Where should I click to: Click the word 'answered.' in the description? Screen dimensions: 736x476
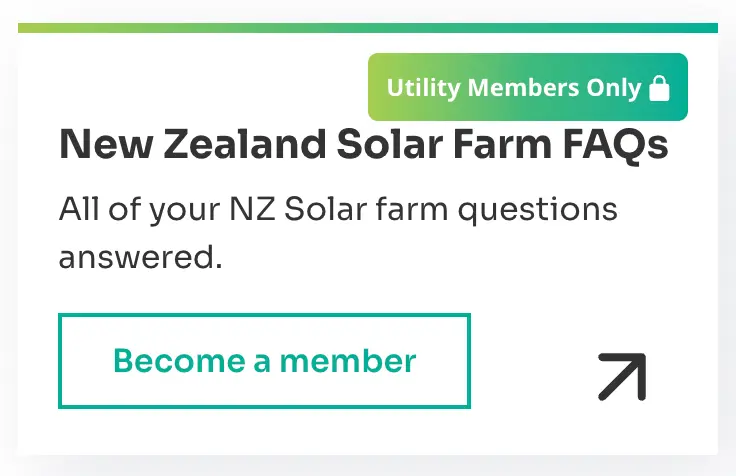pos(139,257)
